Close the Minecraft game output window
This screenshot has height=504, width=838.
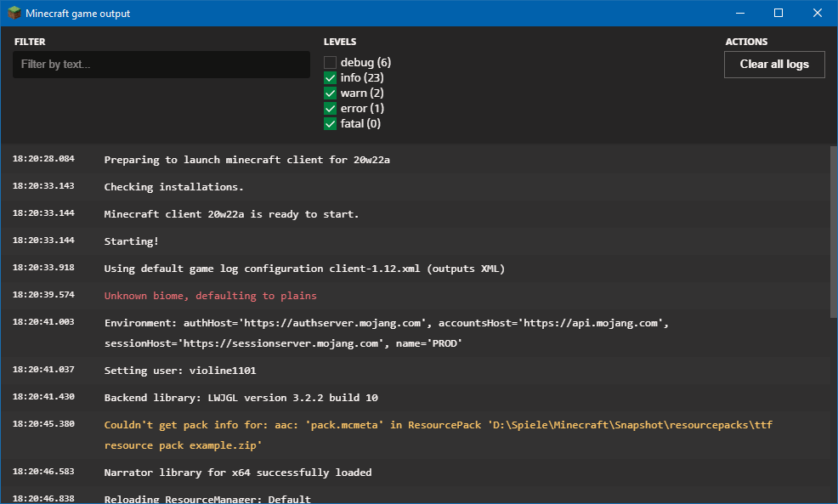click(818, 14)
